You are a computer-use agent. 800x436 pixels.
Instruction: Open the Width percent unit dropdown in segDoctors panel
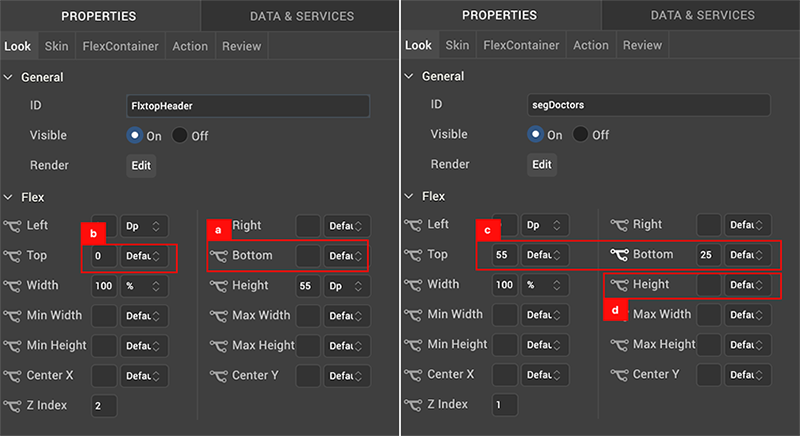click(546, 285)
